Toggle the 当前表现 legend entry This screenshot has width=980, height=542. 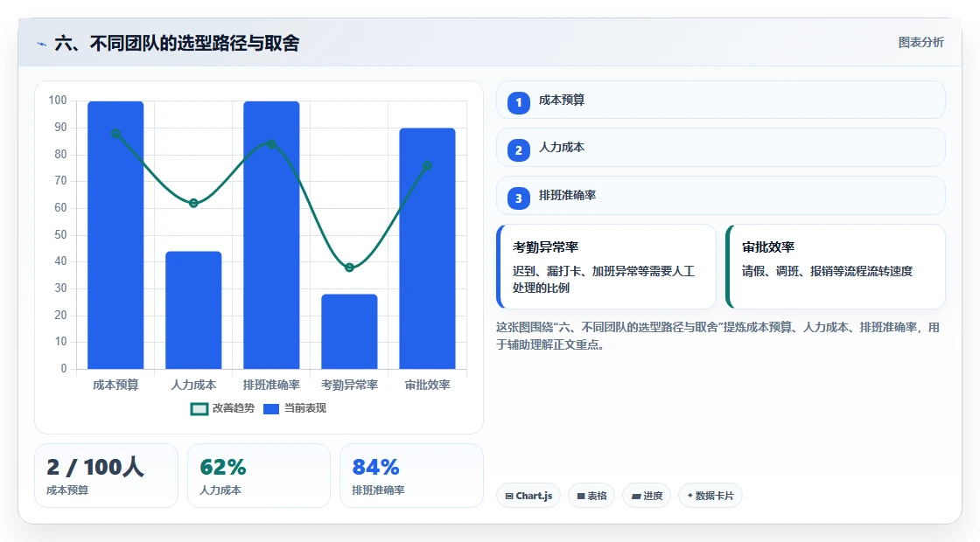pyautogui.click(x=294, y=408)
